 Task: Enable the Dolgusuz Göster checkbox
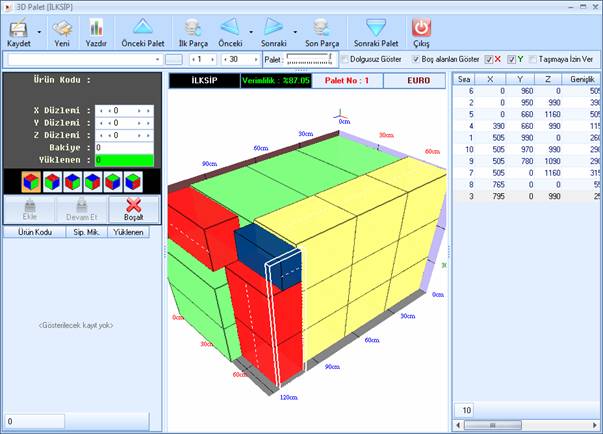click(345, 60)
